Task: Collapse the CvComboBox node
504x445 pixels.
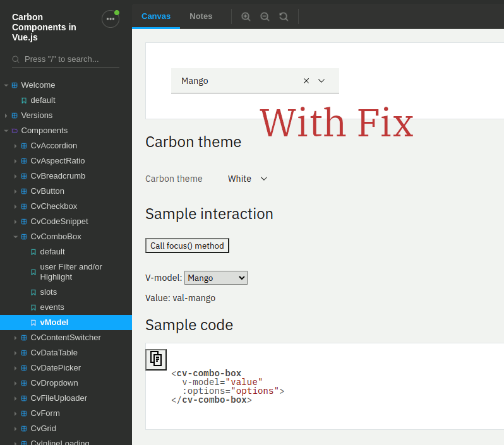Action: [15, 237]
